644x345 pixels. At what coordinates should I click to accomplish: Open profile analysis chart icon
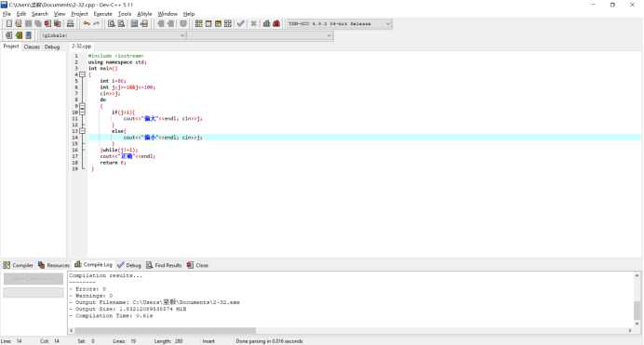click(x=266, y=24)
